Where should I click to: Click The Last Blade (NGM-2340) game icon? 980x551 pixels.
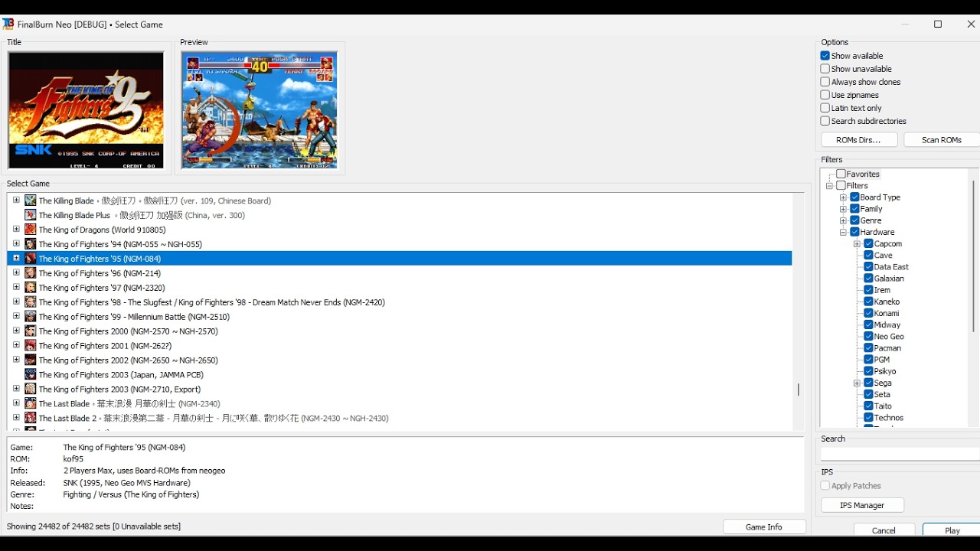(31, 404)
